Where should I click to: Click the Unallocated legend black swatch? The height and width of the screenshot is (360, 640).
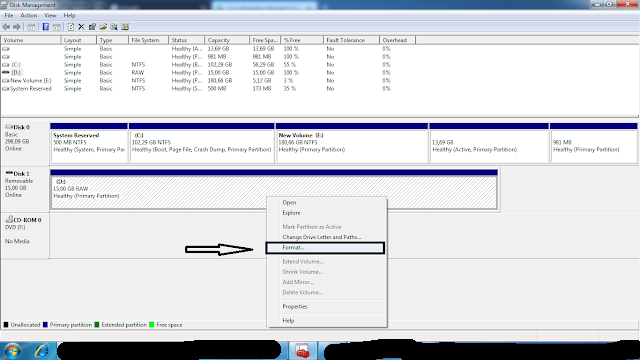click(x=6, y=325)
